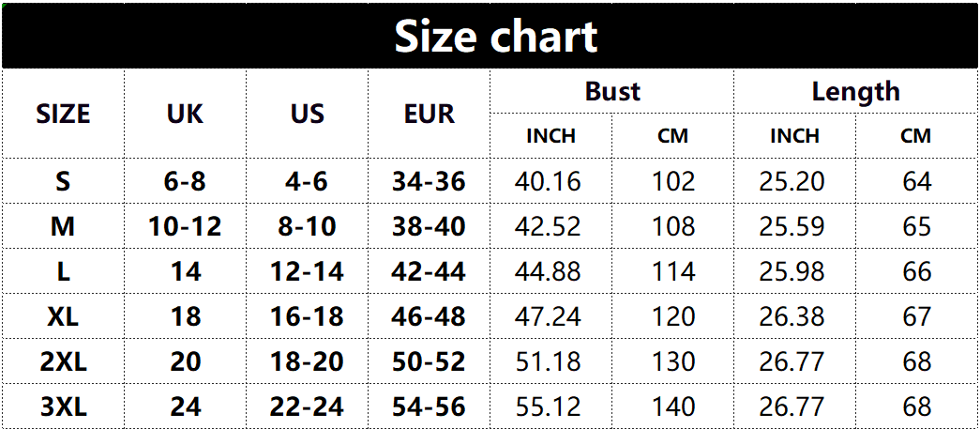
Task: Select the INCH subheader under Bust
Action: point(550,136)
